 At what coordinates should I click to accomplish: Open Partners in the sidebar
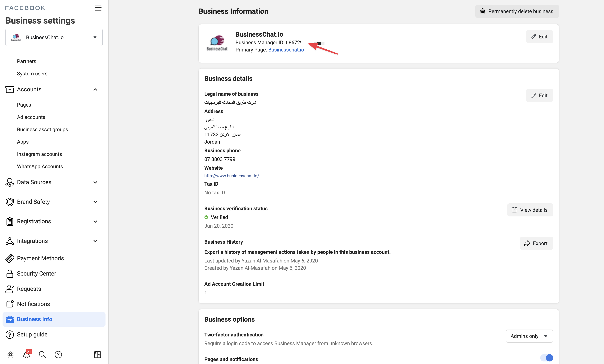(26, 61)
